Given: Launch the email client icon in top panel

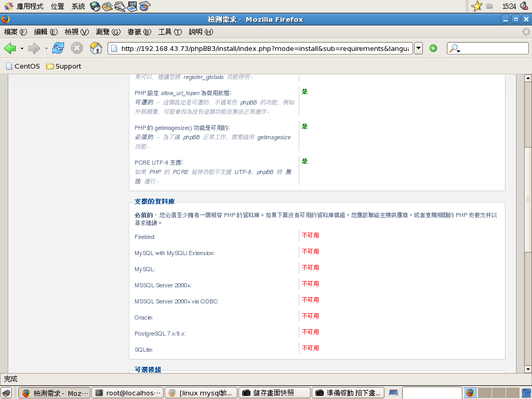Looking at the screenshot, I should point(107,6).
